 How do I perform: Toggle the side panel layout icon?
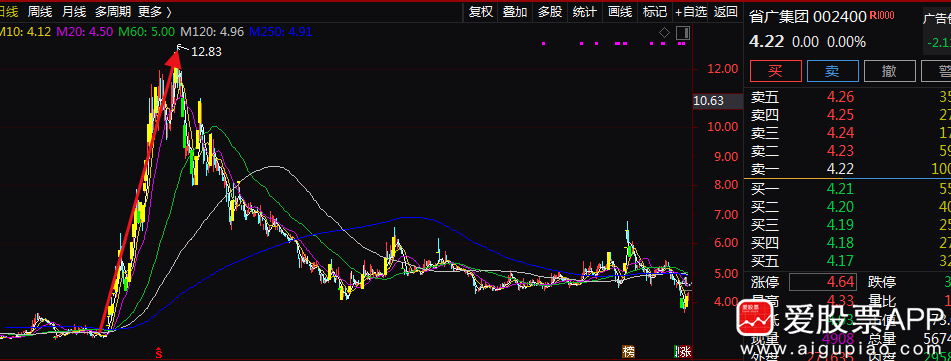click(x=683, y=32)
